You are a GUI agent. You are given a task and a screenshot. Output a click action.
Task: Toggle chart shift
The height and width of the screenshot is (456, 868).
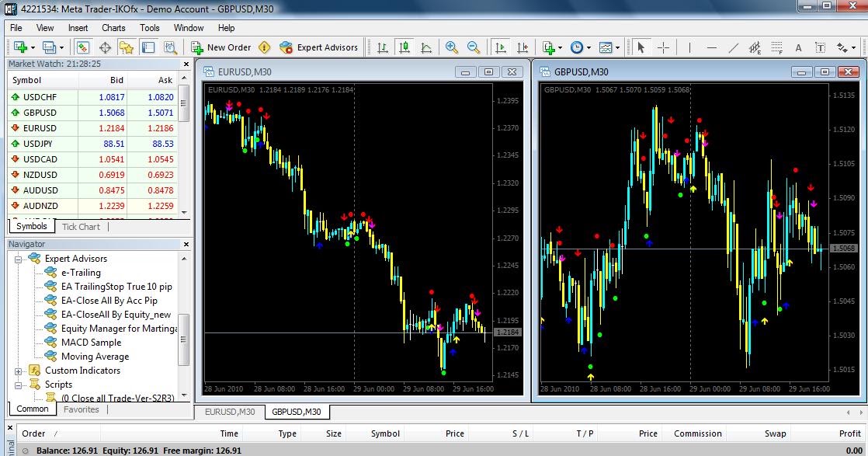[523, 47]
